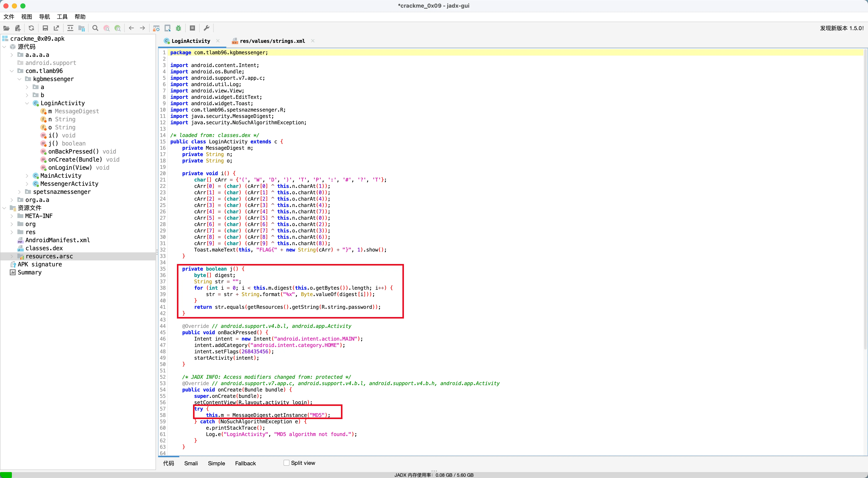Open the 导航 menu
This screenshot has width=868, height=478.
tap(44, 17)
